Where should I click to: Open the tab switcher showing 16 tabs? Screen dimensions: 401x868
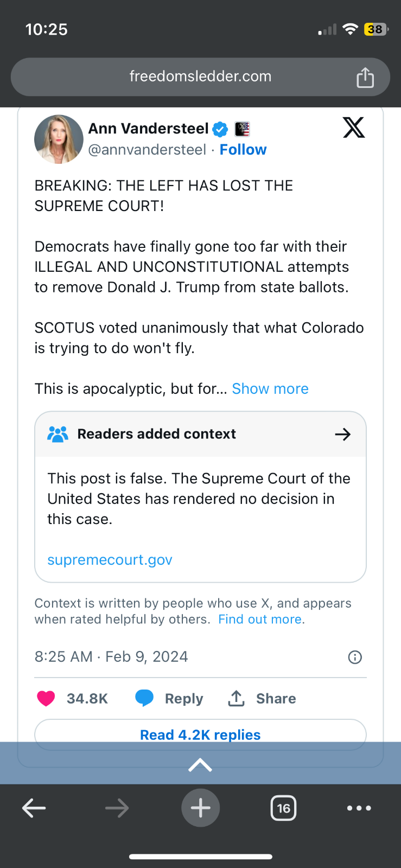coord(283,808)
